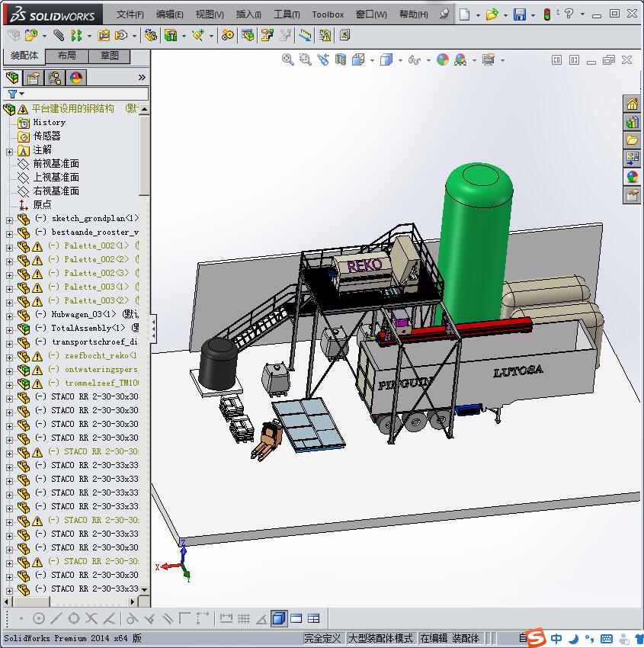Toggle the shaded cube view mode button
Screen dimensions: 644x648
coord(279,618)
